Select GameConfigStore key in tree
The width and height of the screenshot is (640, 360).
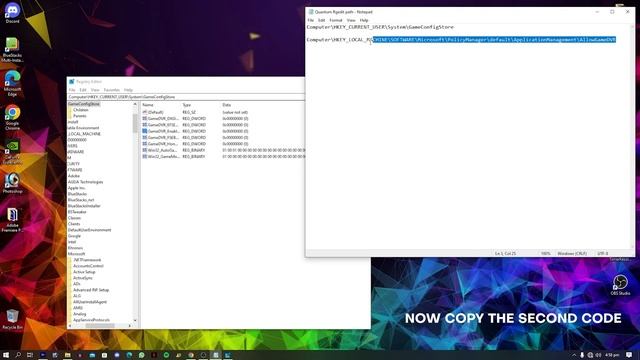[84, 104]
